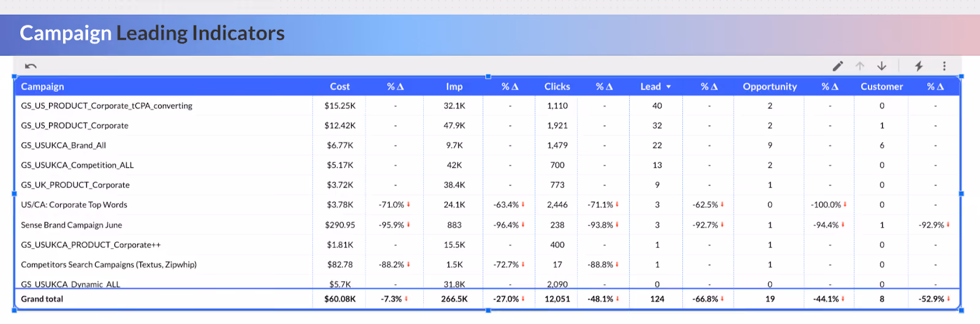Click the -95.9% cost change value
Image resolution: width=980 pixels, height=324 pixels.
click(x=391, y=225)
